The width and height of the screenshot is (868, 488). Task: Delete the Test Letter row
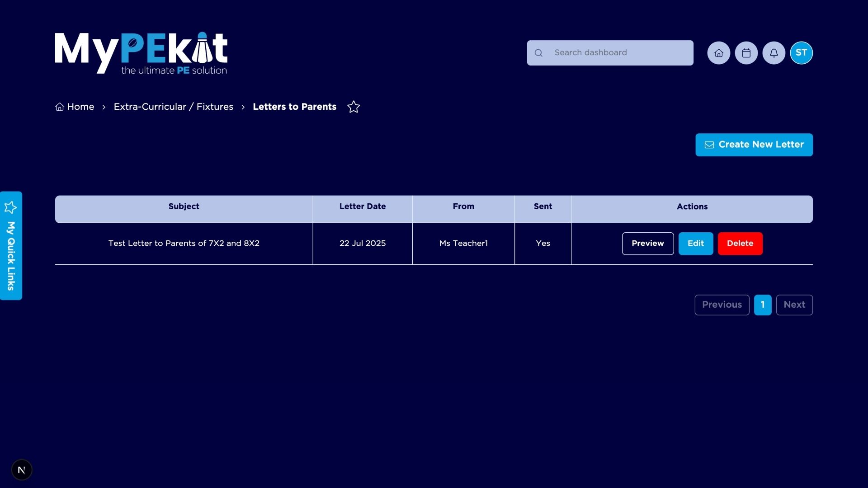click(740, 244)
